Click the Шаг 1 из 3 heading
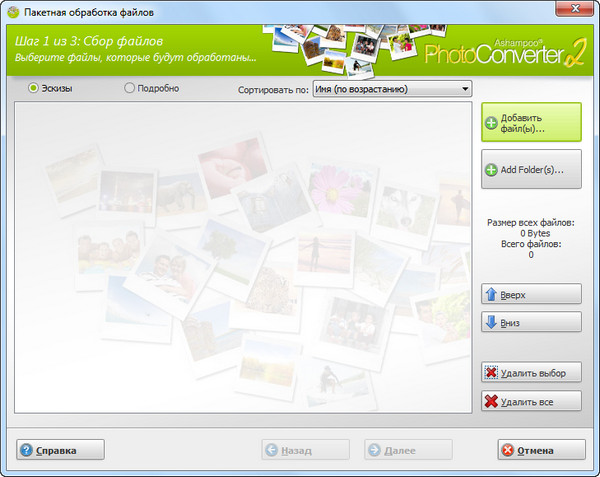 coord(88,42)
